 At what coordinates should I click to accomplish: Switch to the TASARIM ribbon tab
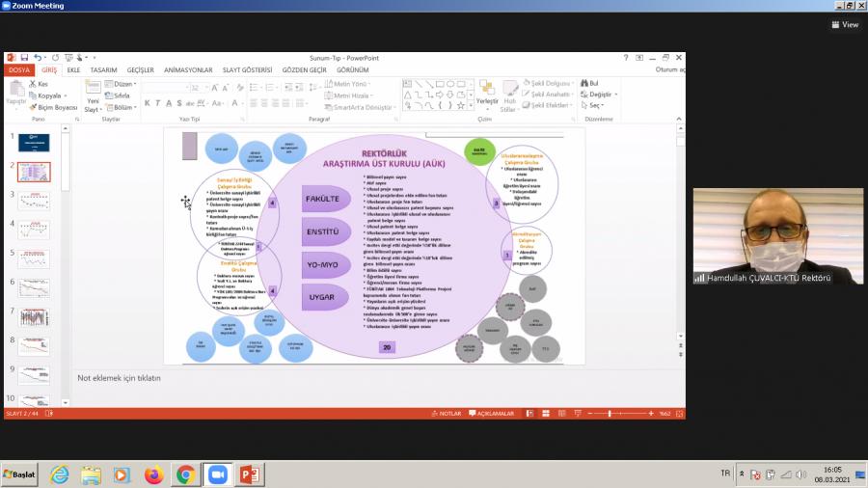pyautogui.click(x=103, y=70)
